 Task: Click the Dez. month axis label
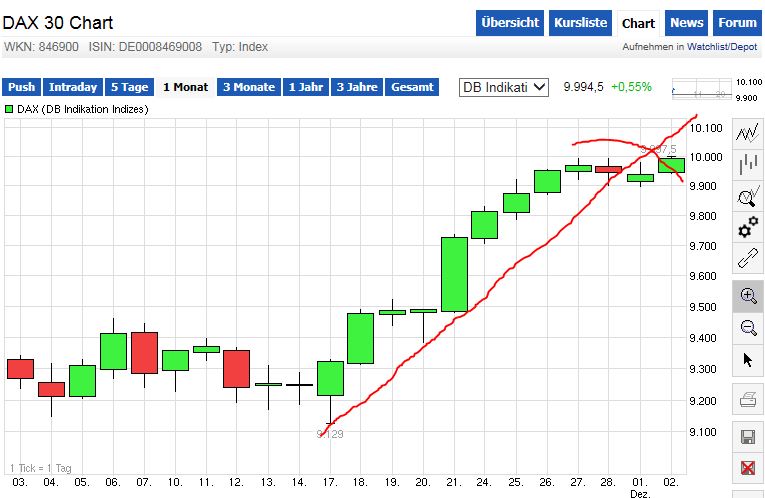(x=640, y=494)
